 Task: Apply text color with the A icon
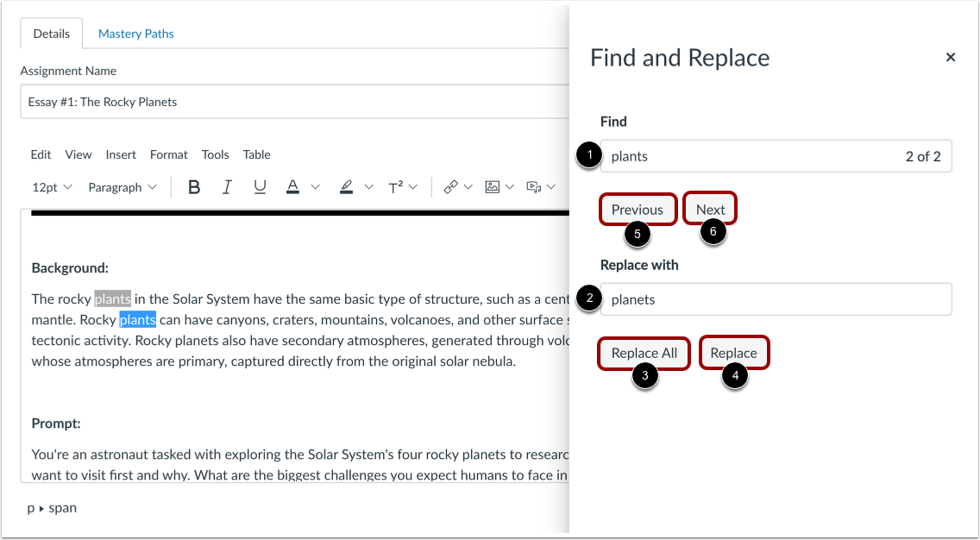click(292, 187)
